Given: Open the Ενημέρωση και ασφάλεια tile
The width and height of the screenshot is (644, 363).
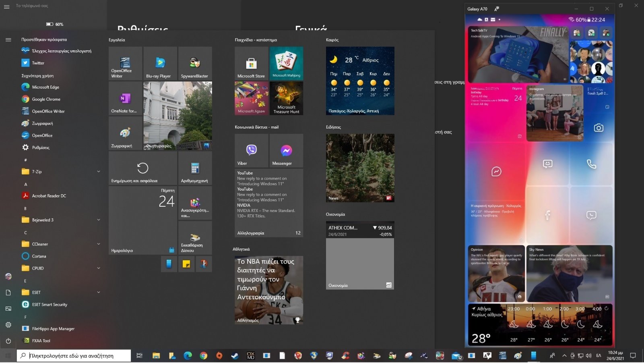Looking at the screenshot, I should click(x=143, y=168).
